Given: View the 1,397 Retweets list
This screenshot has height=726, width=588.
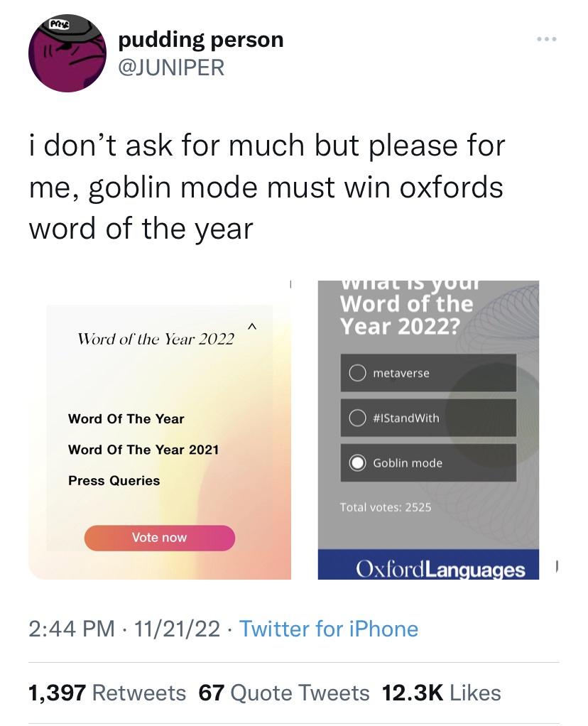Looking at the screenshot, I should [107, 693].
